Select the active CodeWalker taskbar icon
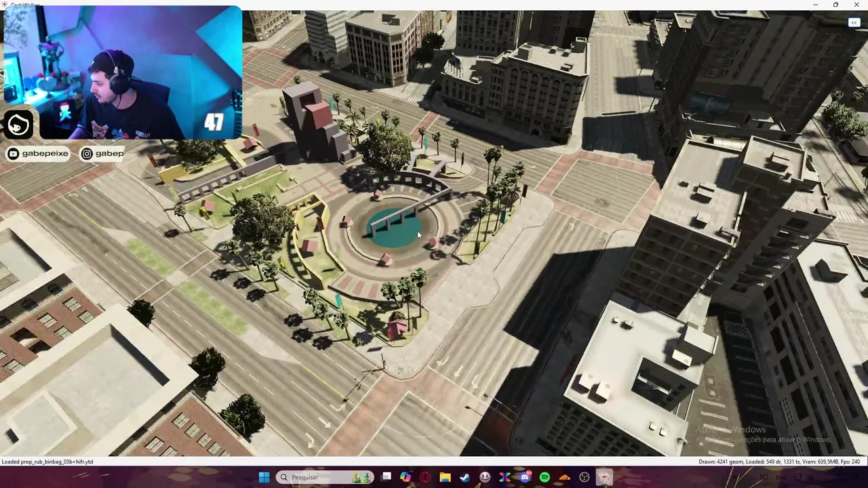The height and width of the screenshot is (488, 868). pos(604,477)
